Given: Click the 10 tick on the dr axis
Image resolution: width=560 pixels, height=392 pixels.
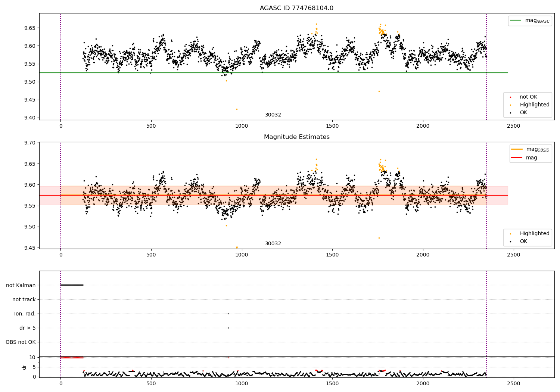Looking at the screenshot, I should pyautogui.click(x=32, y=358).
